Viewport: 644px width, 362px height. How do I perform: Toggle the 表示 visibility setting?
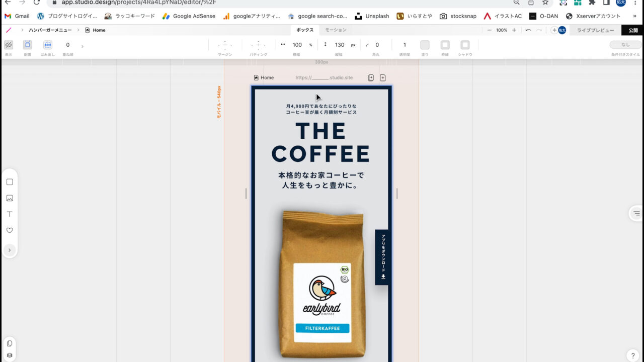tap(8, 45)
